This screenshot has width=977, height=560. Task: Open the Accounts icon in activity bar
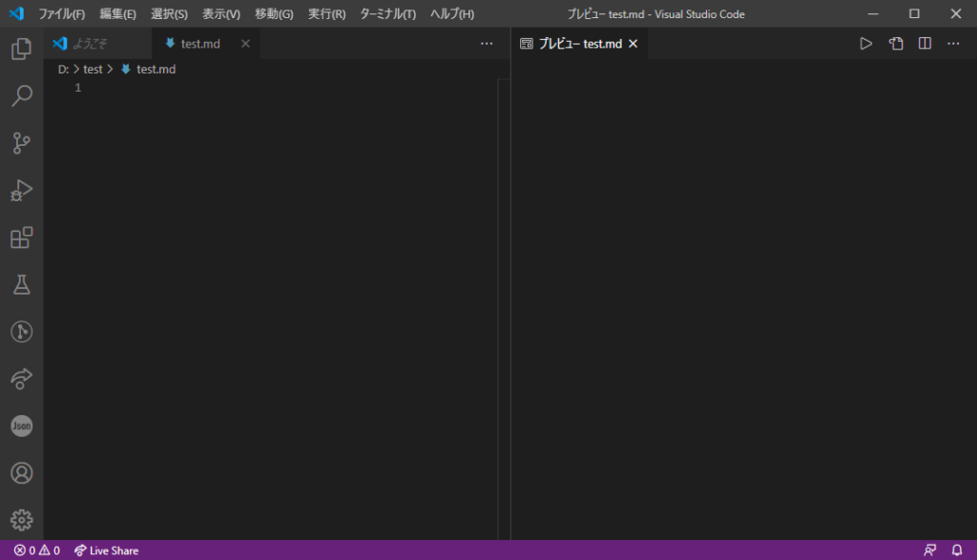coord(22,472)
